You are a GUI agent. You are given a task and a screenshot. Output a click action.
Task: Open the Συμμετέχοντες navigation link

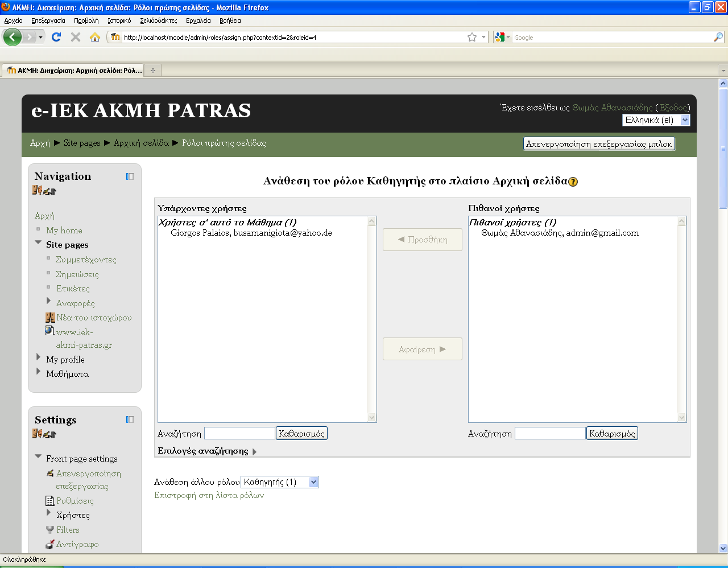86,260
